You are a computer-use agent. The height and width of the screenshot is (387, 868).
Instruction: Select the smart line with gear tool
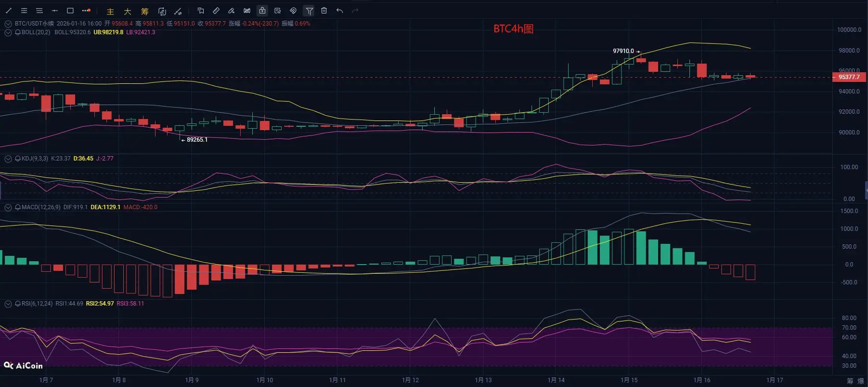point(178,11)
